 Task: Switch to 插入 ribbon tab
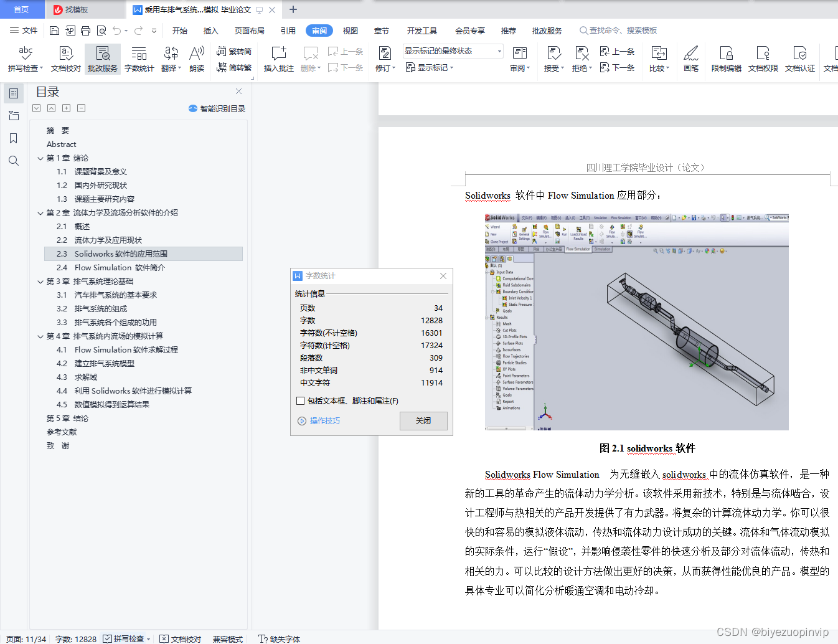[x=211, y=31]
